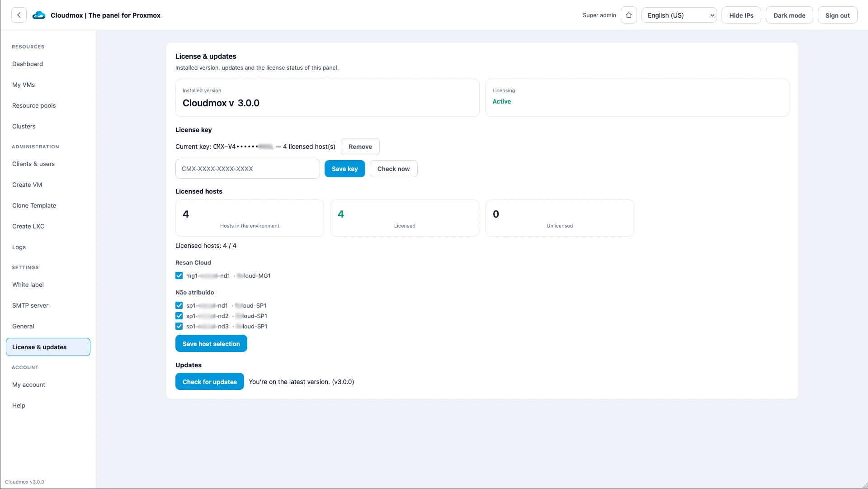This screenshot has height=489, width=868.
Task: Click the Resan Cloud group label
Action: (x=193, y=262)
